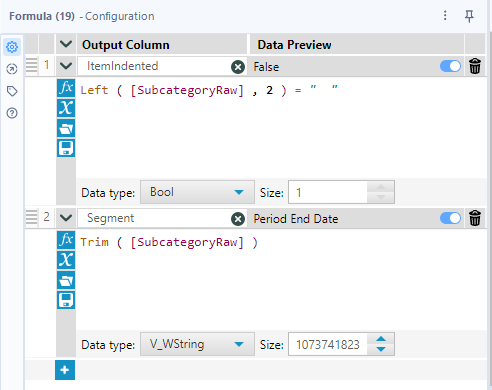Open saved expressions folder for ItemIndented

(x=66, y=128)
